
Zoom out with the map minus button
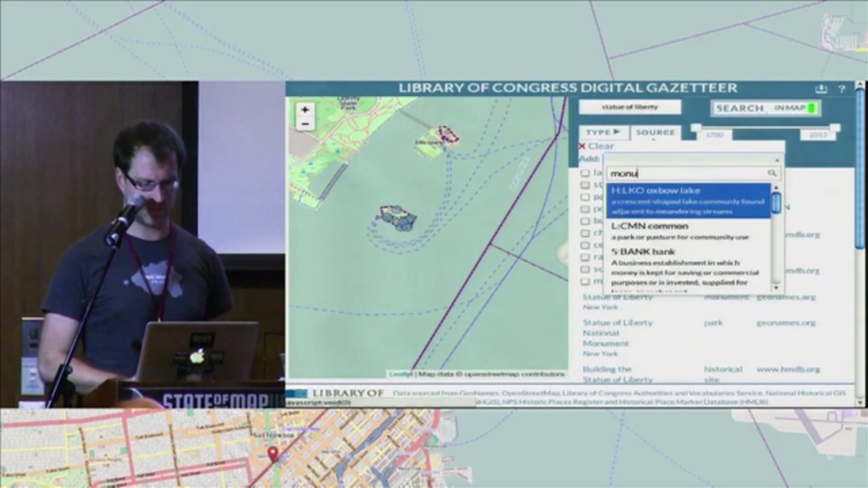[305, 124]
